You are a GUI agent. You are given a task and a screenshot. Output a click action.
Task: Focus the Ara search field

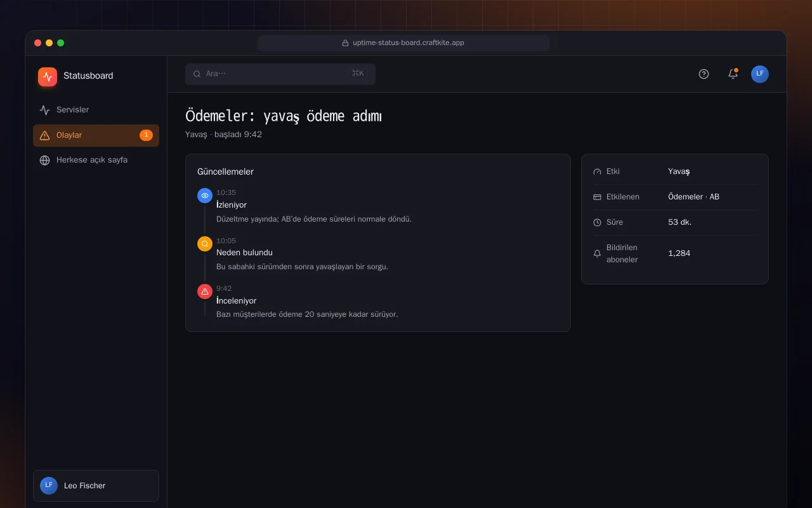tap(280, 74)
